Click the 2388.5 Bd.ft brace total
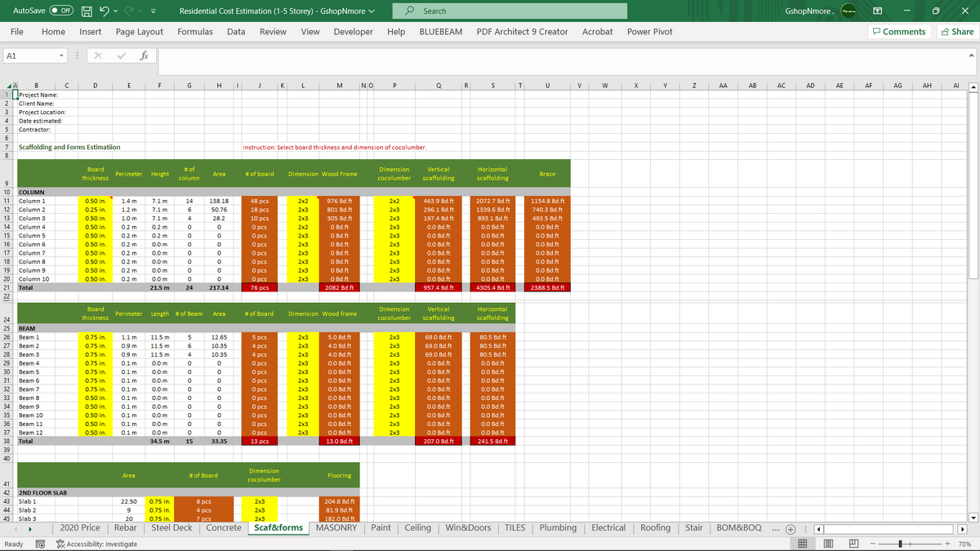 (x=546, y=287)
